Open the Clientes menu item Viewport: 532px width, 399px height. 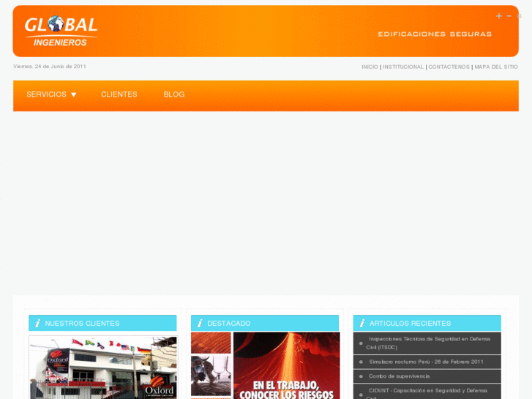[119, 94]
